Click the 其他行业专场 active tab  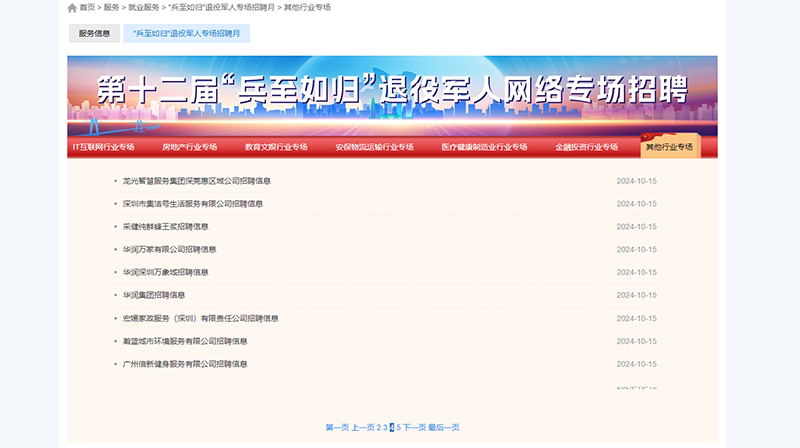coord(670,147)
